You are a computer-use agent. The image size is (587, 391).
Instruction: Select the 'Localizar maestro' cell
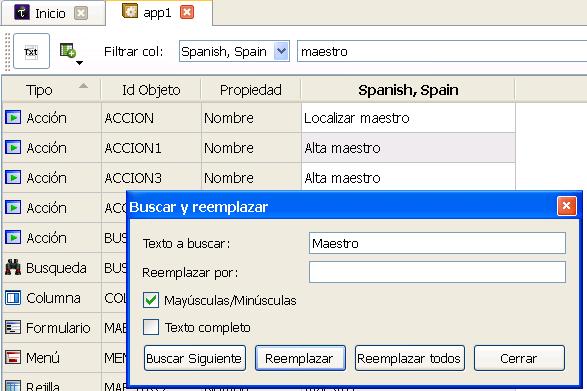[x=408, y=118]
